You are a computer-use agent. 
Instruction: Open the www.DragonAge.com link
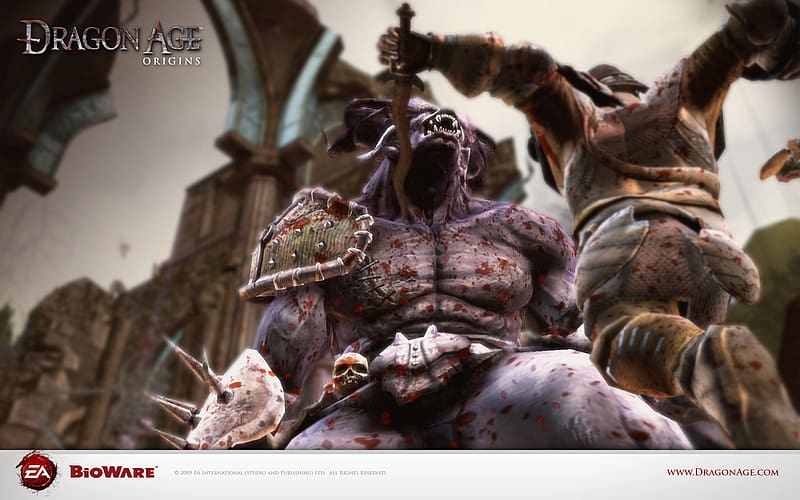coord(722,472)
